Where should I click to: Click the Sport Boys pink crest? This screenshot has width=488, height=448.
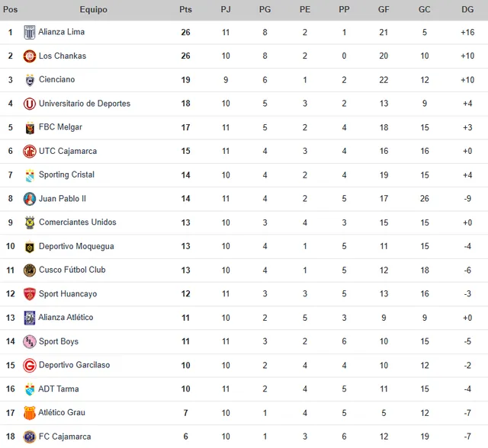pyautogui.click(x=30, y=341)
